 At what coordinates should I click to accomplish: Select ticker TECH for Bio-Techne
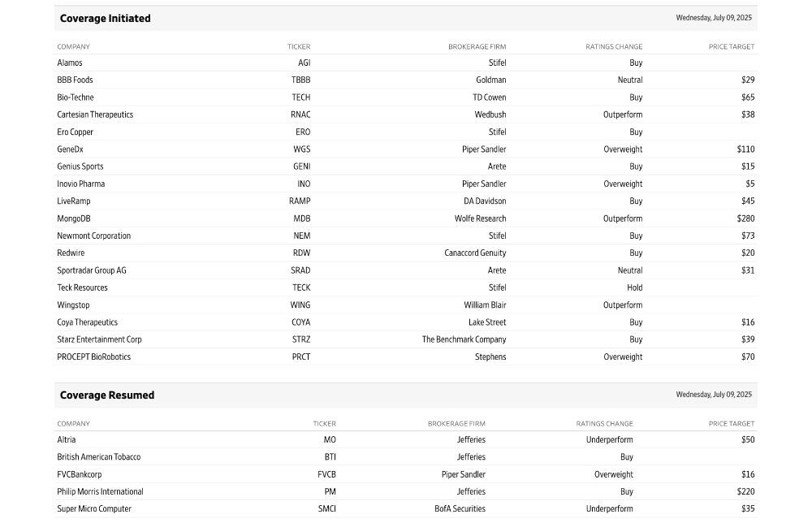300,97
